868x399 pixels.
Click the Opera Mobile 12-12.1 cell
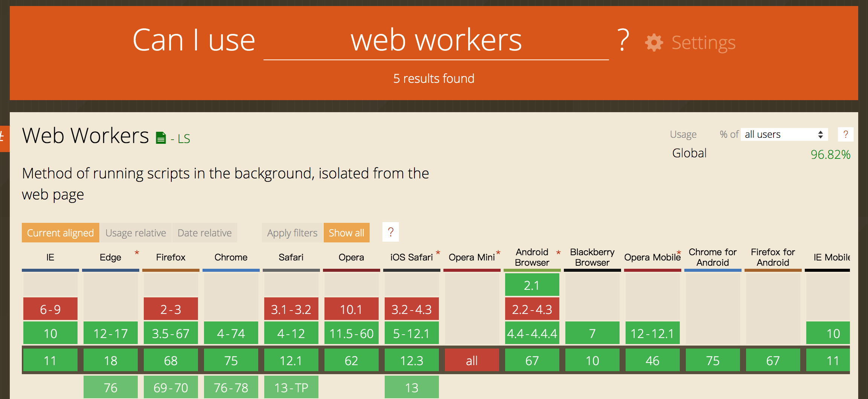point(653,333)
